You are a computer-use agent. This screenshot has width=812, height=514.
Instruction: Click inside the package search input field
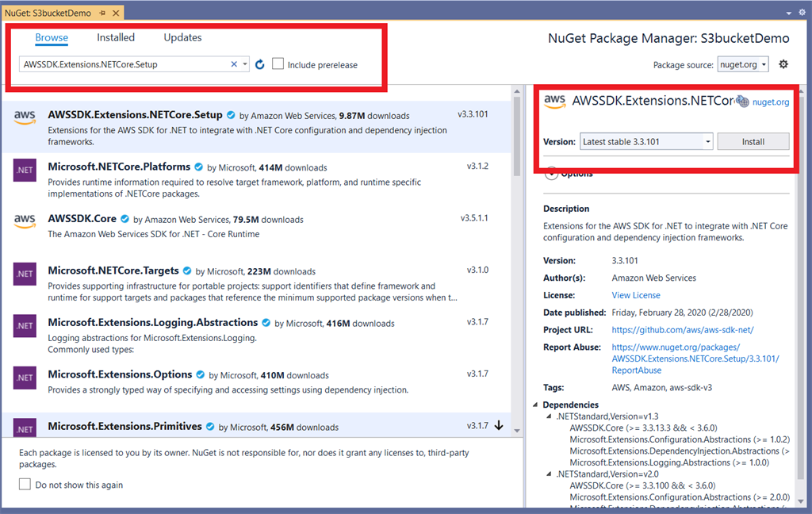tap(127, 64)
